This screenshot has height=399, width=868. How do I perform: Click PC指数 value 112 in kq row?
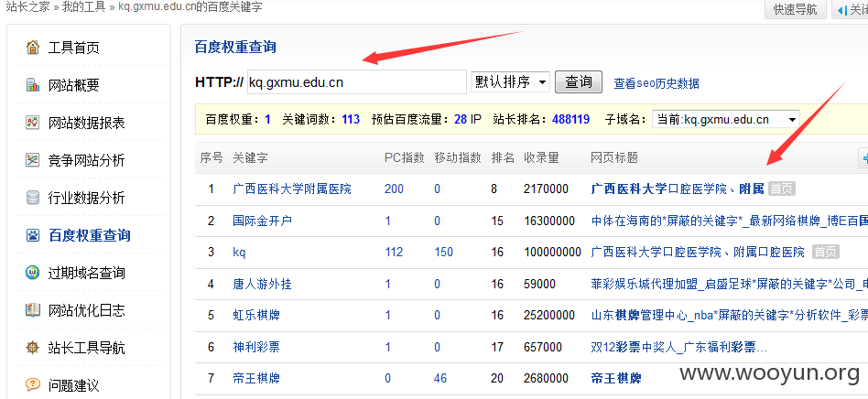[394, 253]
